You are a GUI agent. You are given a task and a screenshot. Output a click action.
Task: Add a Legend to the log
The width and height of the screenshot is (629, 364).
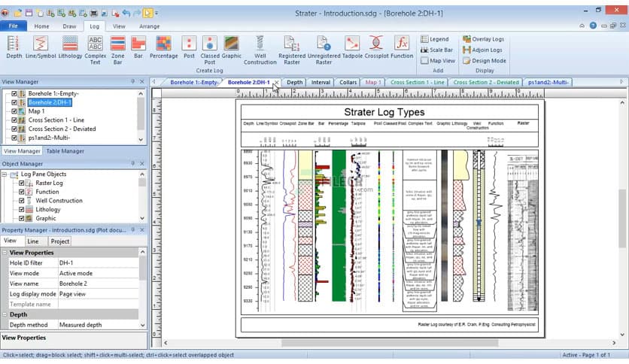click(x=434, y=39)
